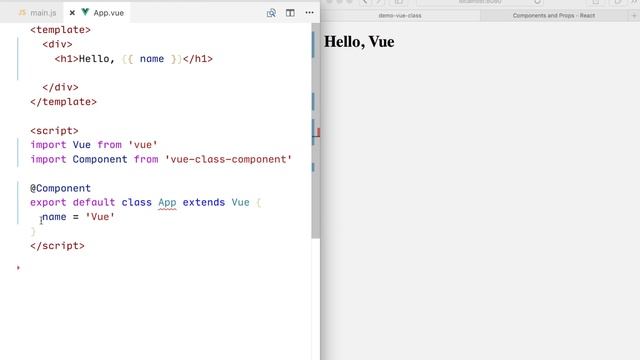Viewport: 640px width, 360px height.
Task: Split the editor to the right
Action: (290, 13)
